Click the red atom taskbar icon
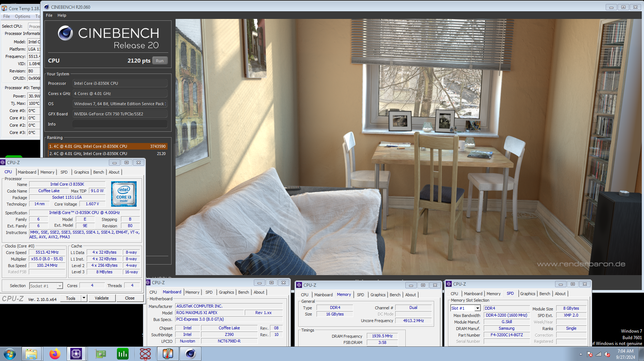The image size is (644, 361). point(145,354)
